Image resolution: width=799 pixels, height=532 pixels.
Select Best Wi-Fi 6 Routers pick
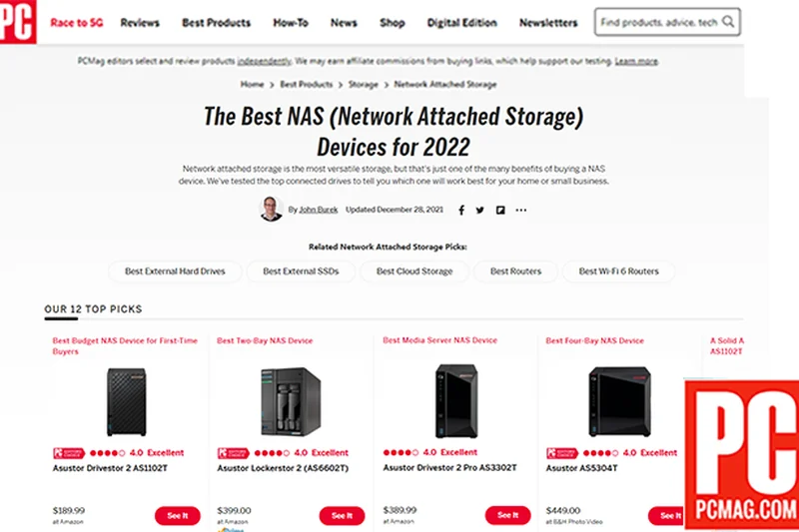[x=618, y=271]
